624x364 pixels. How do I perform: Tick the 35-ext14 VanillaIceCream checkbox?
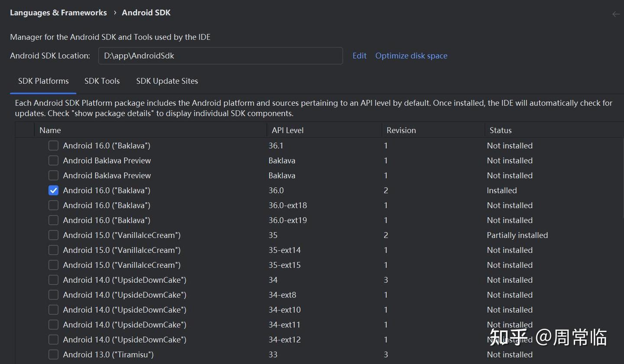click(53, 250)
